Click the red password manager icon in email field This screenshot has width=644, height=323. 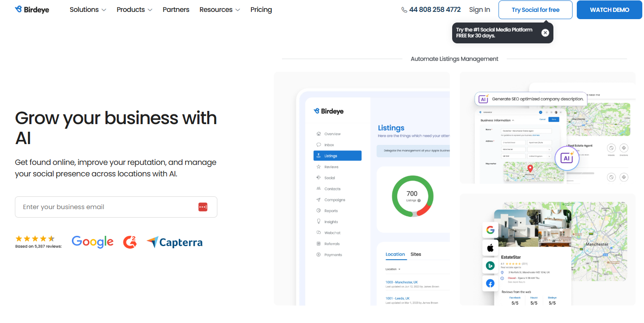click(203, 207)
